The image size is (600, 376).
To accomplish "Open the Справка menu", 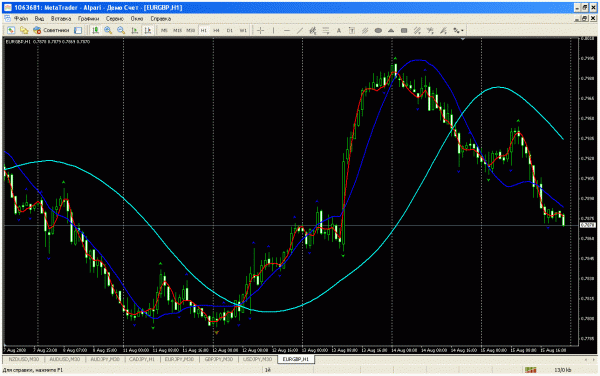I will (161, 18).
